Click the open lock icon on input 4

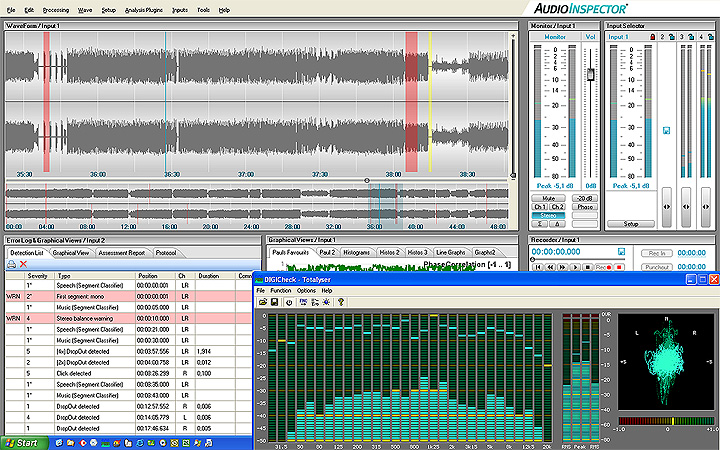pos(710,37)
